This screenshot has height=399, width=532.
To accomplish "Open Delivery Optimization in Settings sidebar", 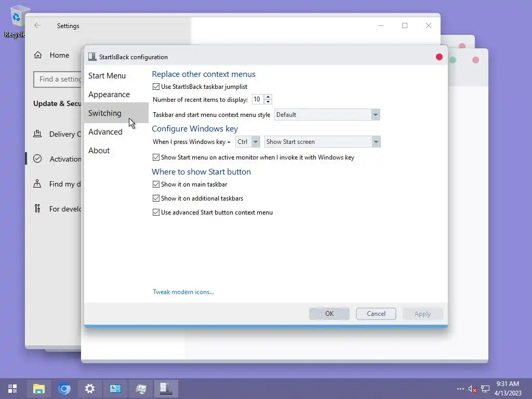I will point(57,134).
